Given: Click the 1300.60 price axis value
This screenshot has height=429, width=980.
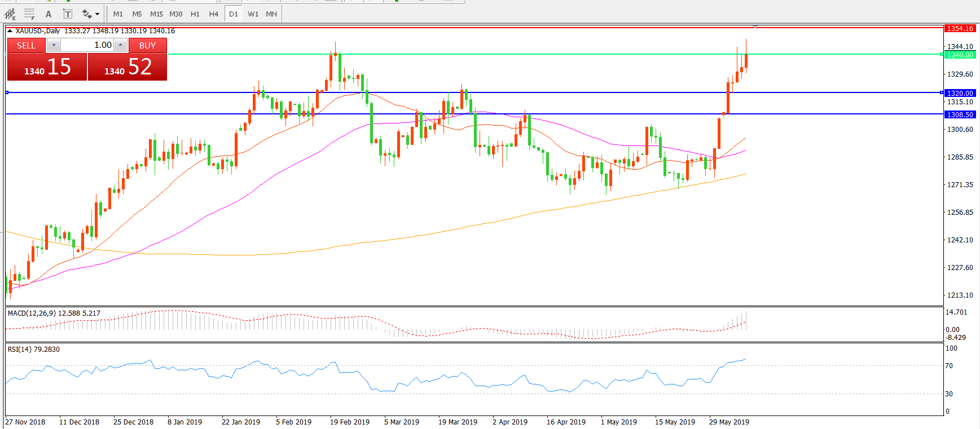Looking at the screenshot, I should (960, 129).
